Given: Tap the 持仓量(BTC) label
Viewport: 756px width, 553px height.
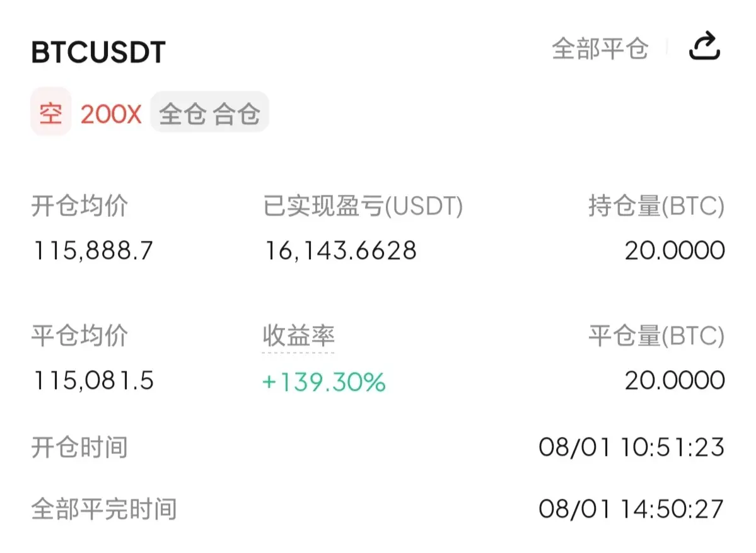Looking at the screenshot, I should [656, 206].
